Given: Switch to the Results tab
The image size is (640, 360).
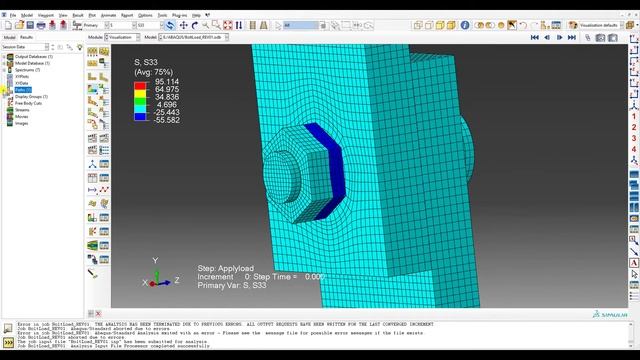Looking at the screenshot, I should pos(27,37).
